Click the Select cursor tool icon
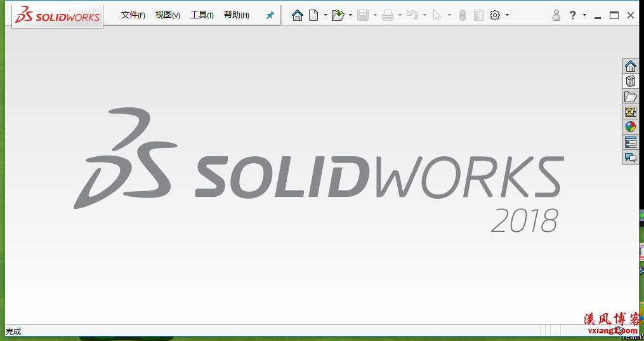 437,15
